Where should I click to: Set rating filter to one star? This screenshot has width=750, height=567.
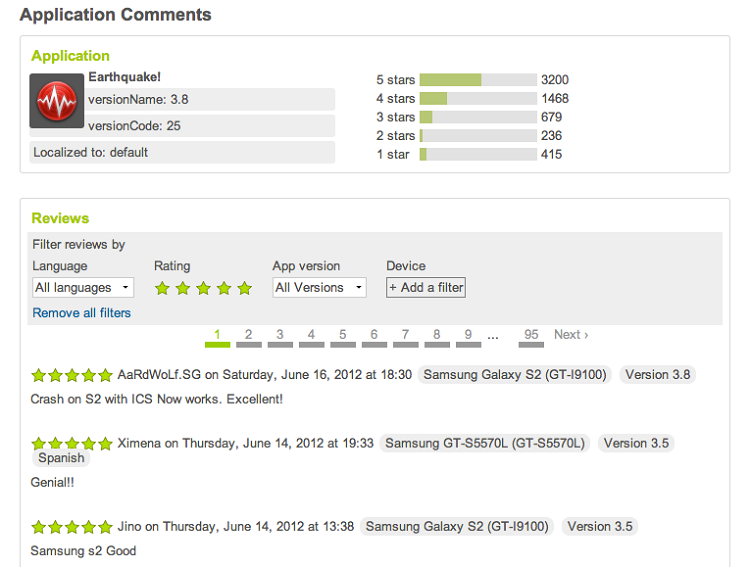162,288
